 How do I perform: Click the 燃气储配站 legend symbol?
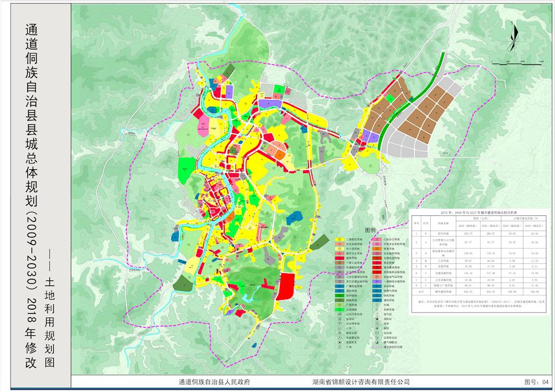pyautogui.click(x=377, y=342)
